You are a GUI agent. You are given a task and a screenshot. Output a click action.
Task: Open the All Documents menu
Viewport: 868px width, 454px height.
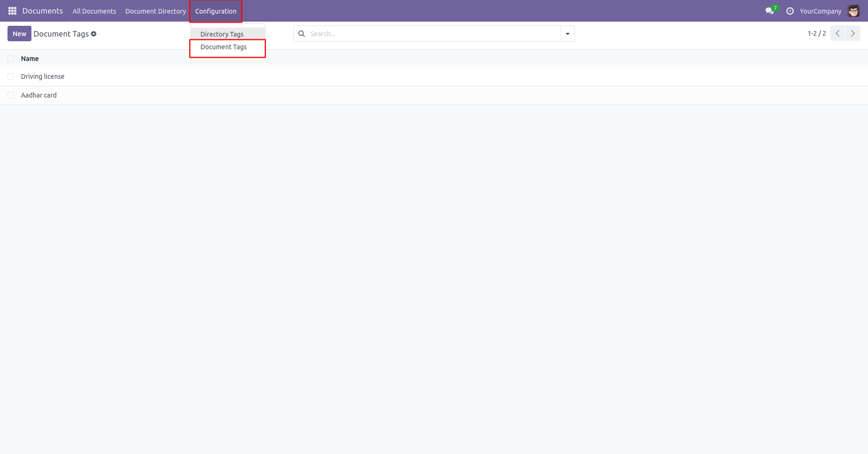(94, 11)
